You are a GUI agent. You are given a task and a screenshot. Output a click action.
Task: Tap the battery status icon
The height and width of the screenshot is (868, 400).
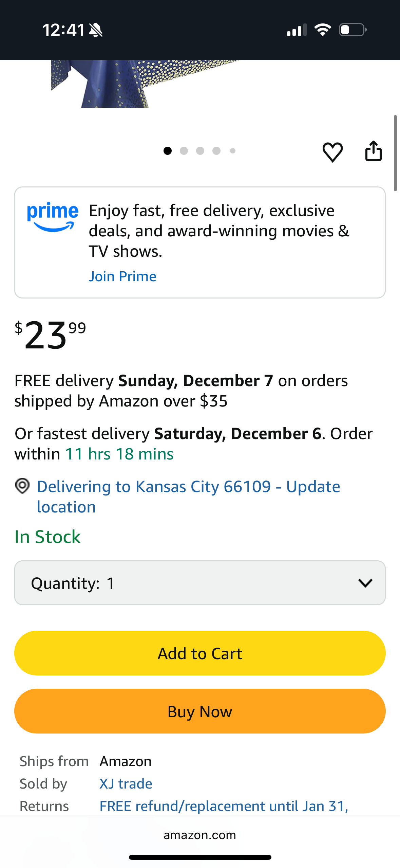[353, 30]
